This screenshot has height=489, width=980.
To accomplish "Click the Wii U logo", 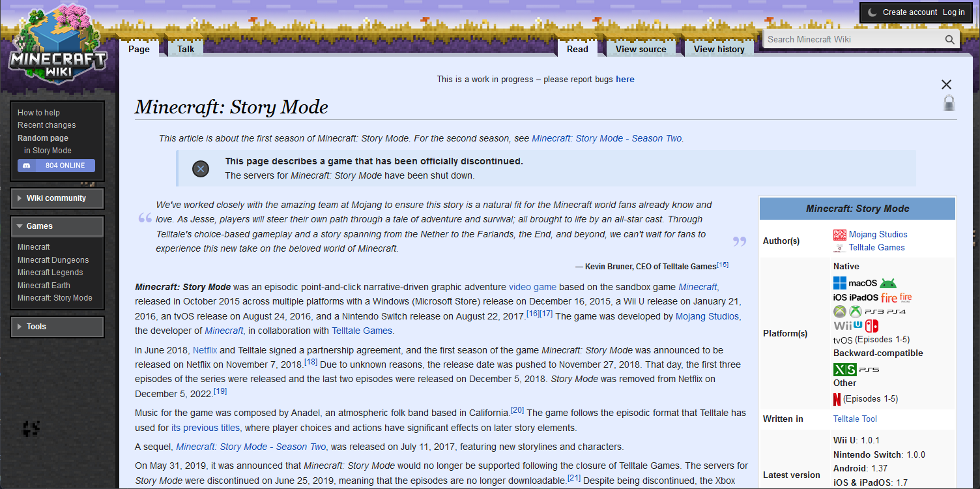I will 848,325.
